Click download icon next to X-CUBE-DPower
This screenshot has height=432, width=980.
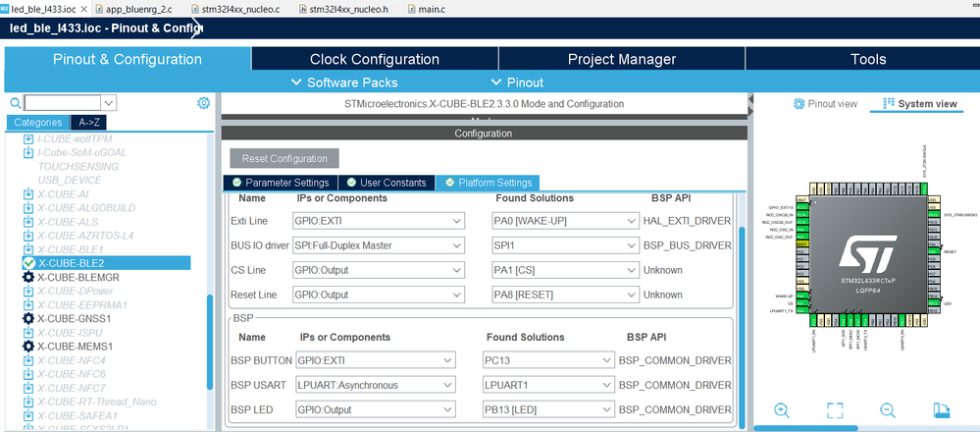click(x=28, y=291)
